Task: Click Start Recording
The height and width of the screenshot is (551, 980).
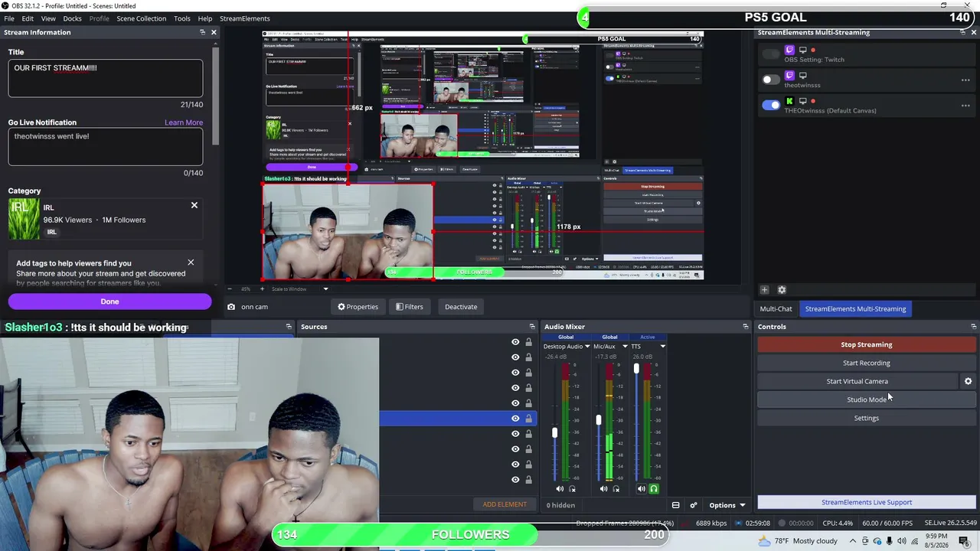Action: click(867, 363)
